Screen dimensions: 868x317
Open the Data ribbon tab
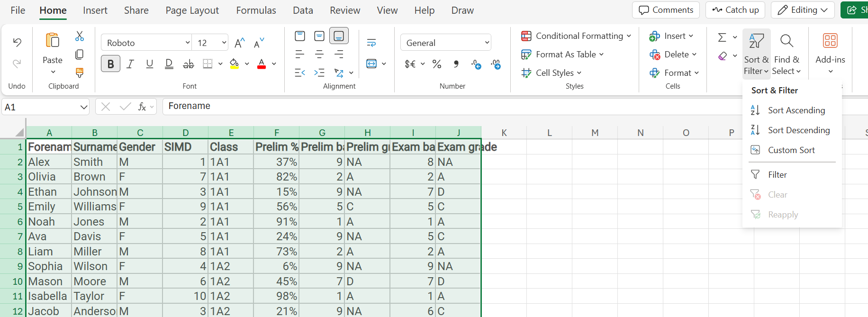[303, 10]
